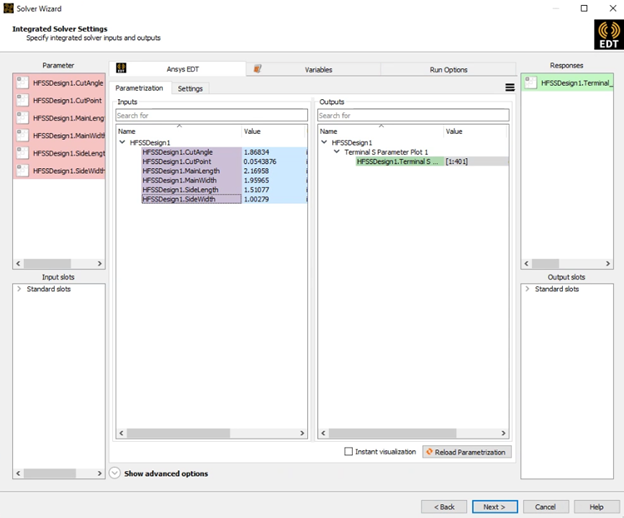The height and width of the screenshot is (518, 624).
Task: Click the Inputs tree horizontal scrollbar
Action: tap(178, 433)
